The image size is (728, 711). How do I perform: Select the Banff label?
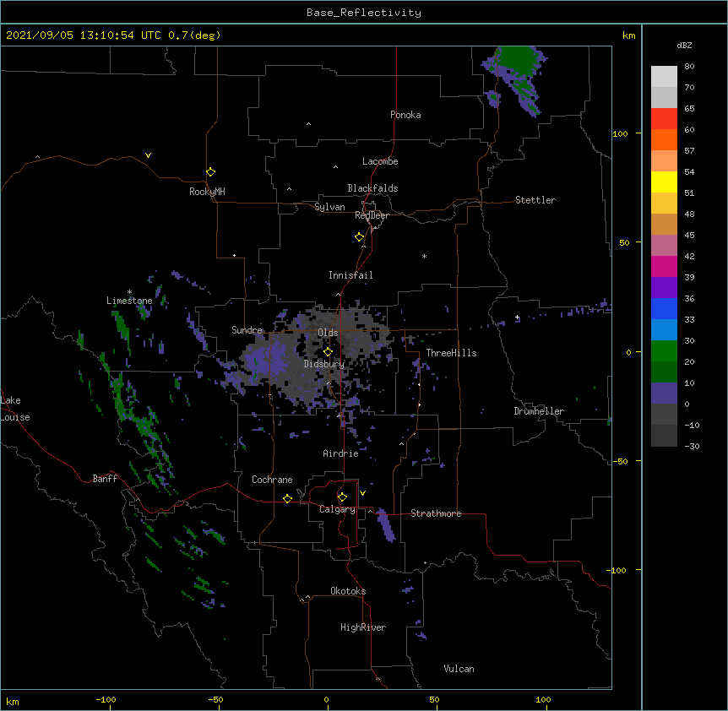tap(105, 479)
